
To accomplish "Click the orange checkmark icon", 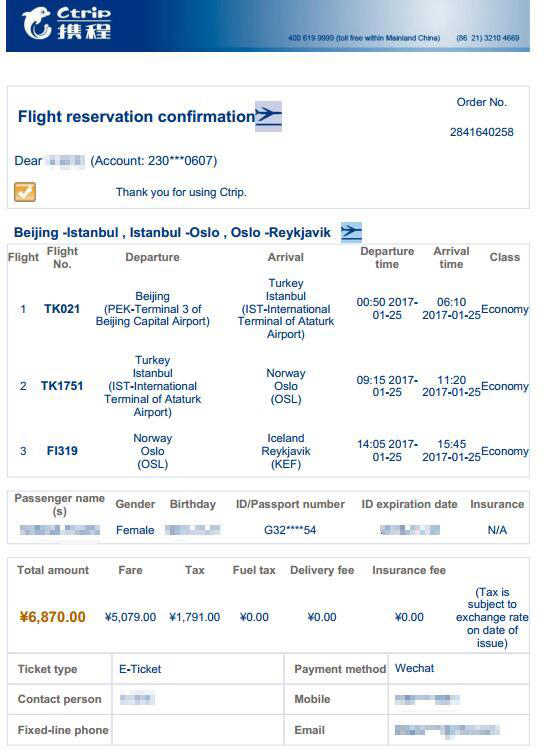I will pos(25,192).
